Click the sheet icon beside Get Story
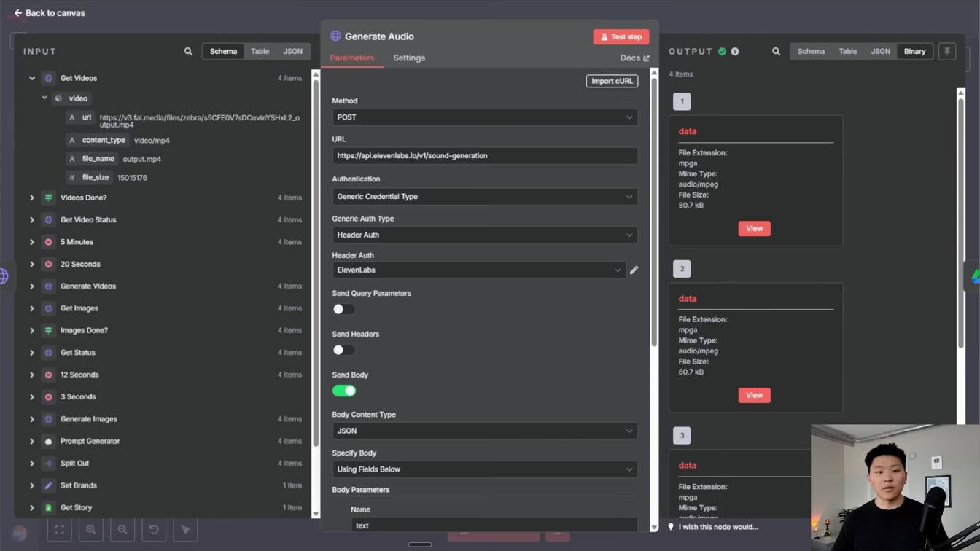 [x=49, y=507]
